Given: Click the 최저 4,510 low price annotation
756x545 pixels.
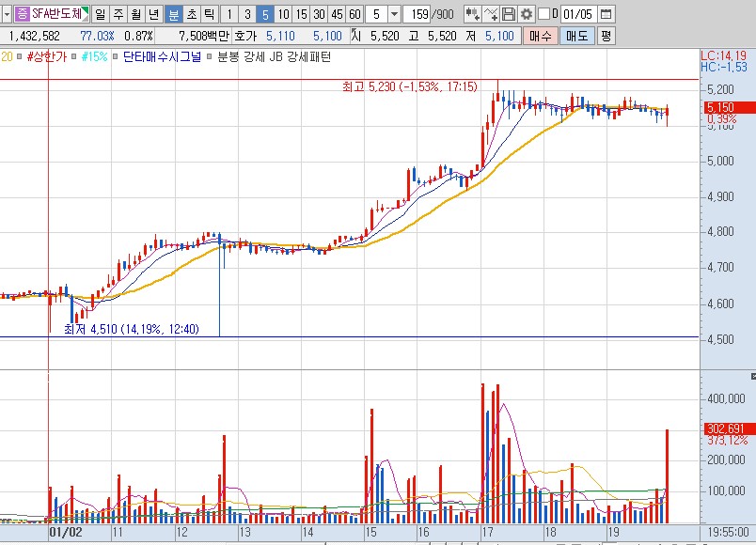Looking at the screenshot, I should coord(132,329).
